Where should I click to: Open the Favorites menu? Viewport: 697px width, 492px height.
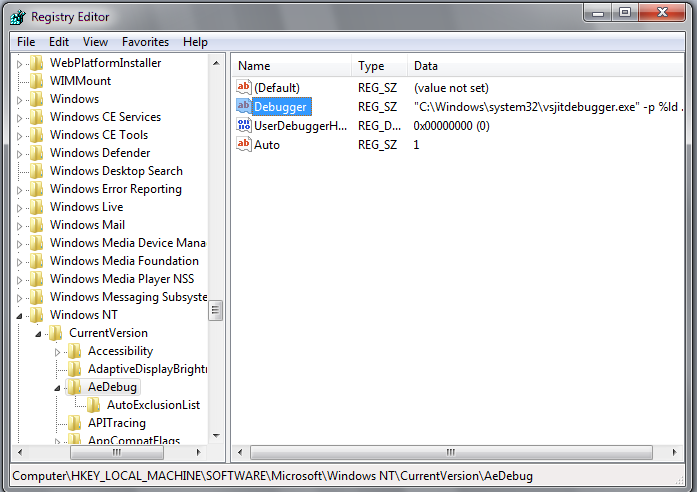tap(145, 42)
